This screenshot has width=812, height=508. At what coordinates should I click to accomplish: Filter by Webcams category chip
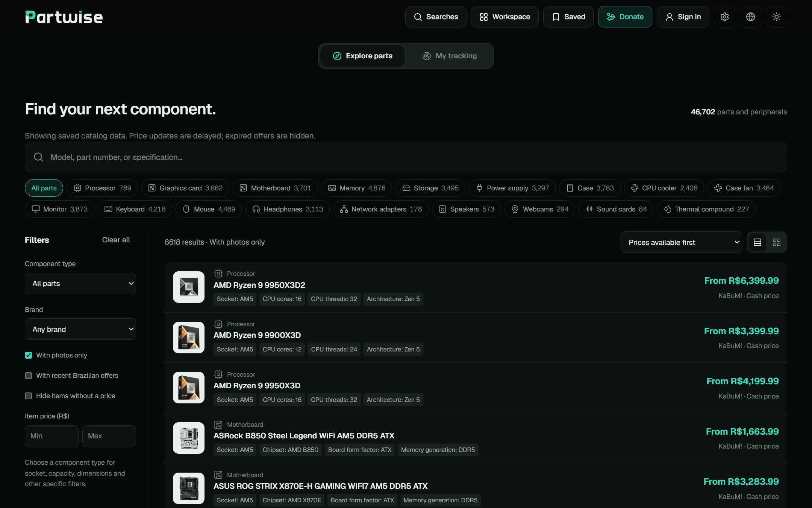pos(539,209)
